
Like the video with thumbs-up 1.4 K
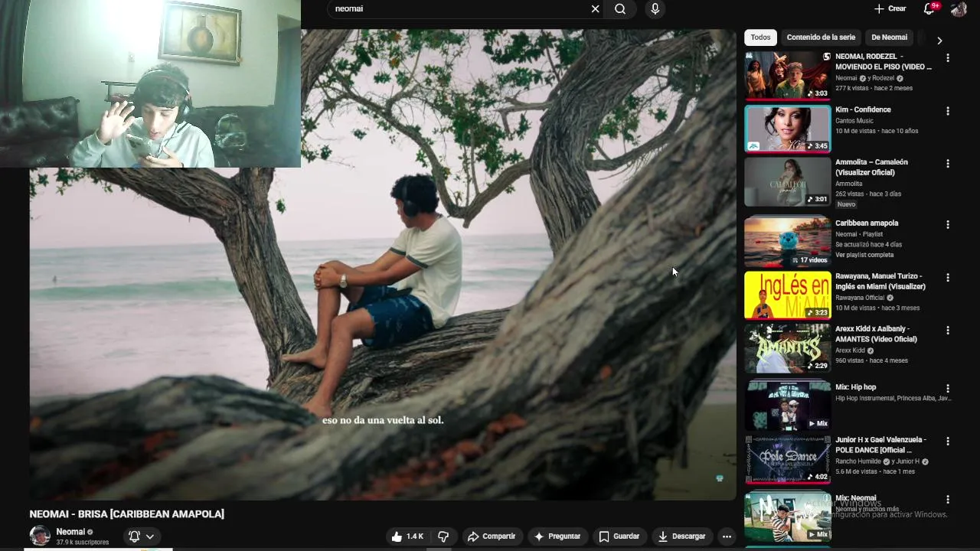(x=407, y=536)
